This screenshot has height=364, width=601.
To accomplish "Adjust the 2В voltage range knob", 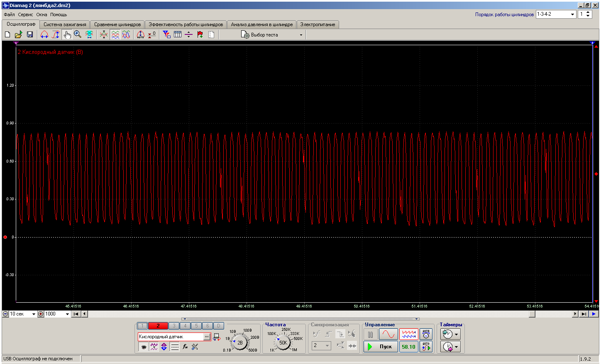I will tap(240, 343).
